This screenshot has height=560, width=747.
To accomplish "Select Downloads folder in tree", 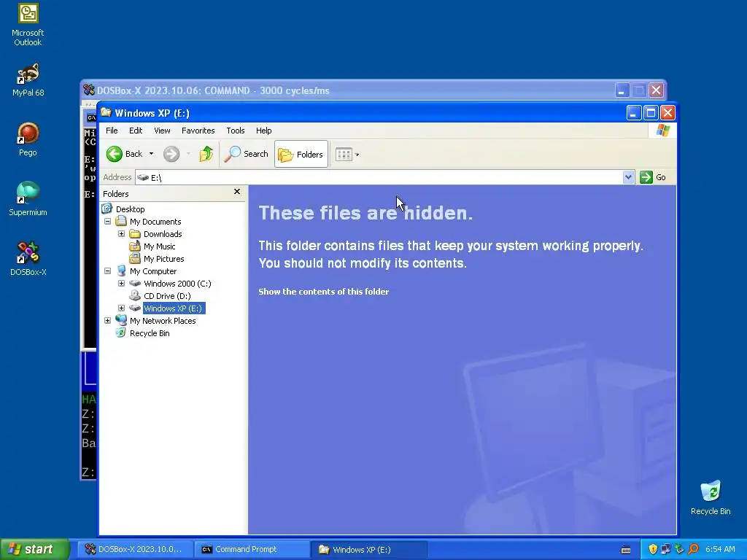I will (163, 234).
